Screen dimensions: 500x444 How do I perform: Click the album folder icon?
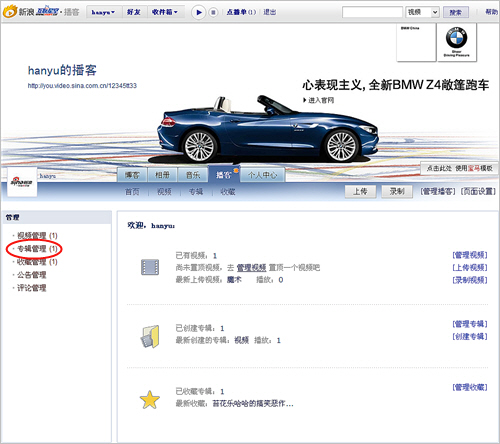(x=150, y=337)
